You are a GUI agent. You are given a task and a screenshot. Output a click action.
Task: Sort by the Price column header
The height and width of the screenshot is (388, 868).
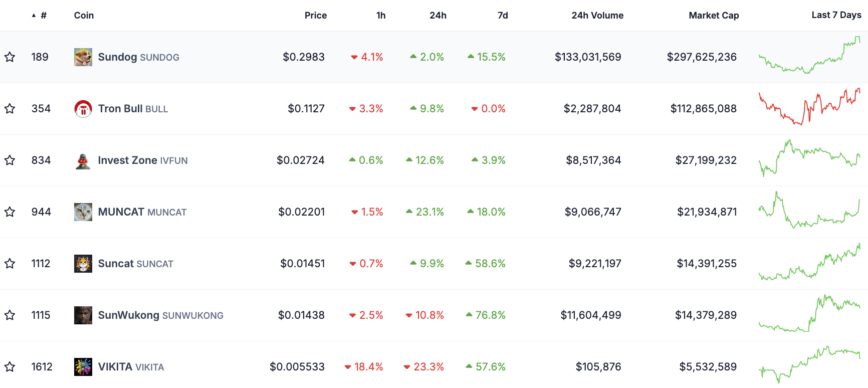coord(315,16)
